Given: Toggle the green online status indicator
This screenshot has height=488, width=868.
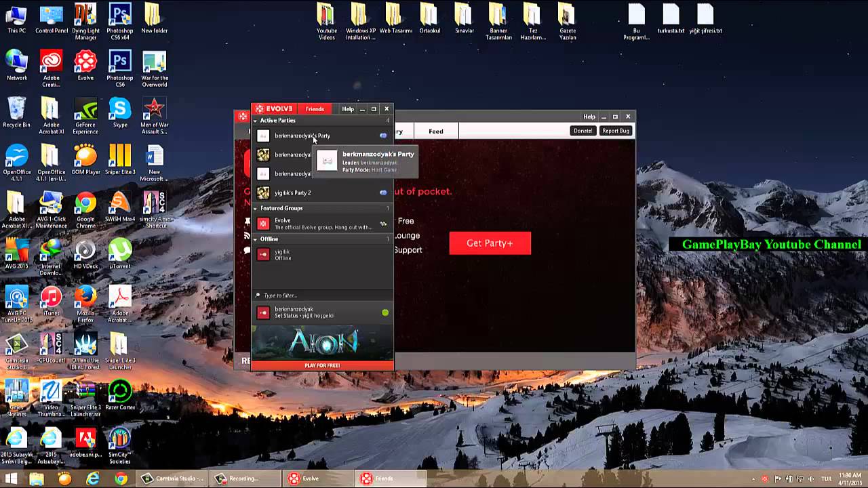Looking at the screenshot, I should point(385,312).
